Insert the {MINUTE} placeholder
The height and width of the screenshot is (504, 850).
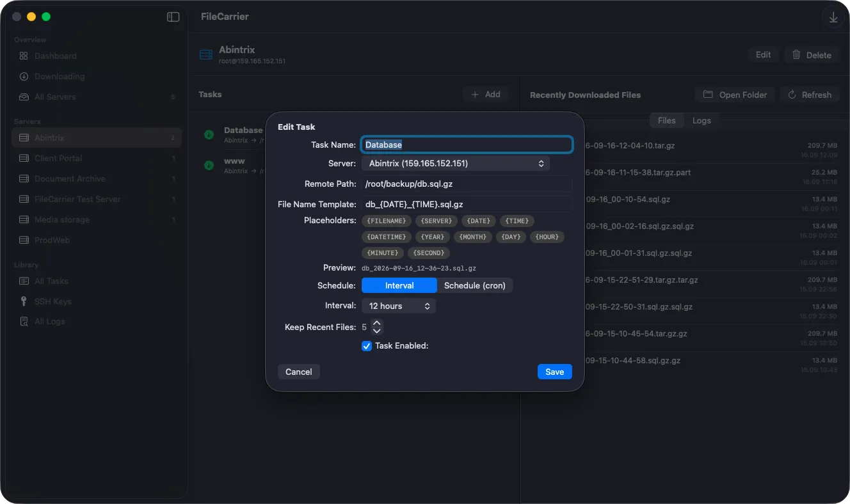pos(382,253)
